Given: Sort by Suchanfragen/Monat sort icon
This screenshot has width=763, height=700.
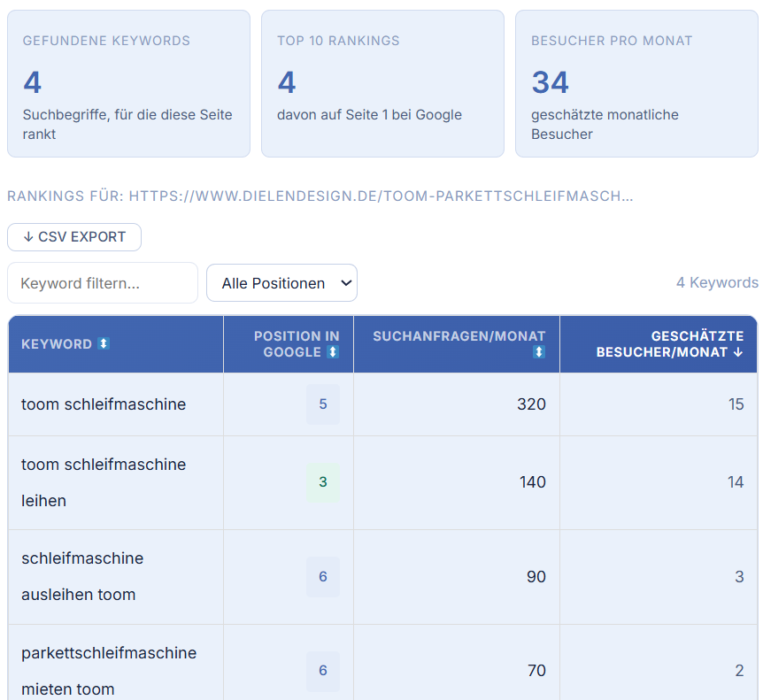Looking at the screenshot, I should [x=539, y=351].
